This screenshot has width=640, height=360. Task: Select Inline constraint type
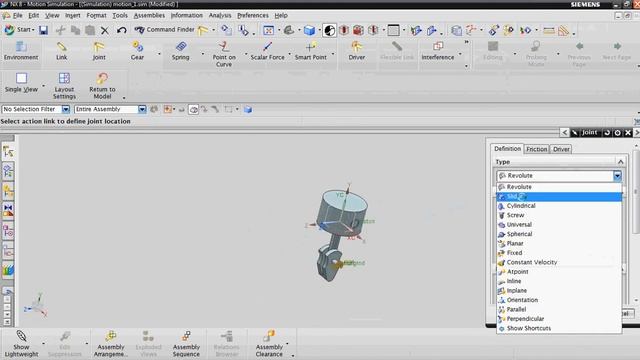pyautogui.click(x=559, y=281)
